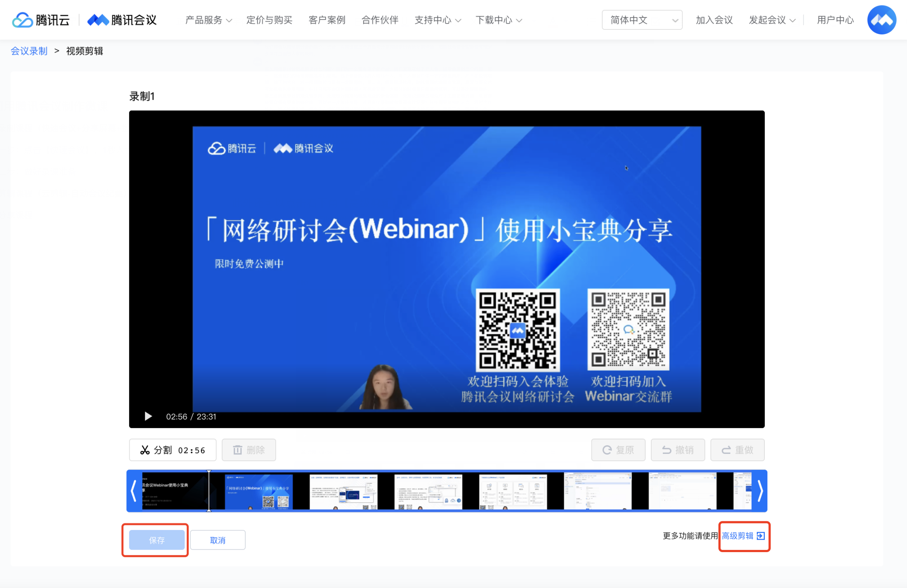Click the 复原 restore button
907x588 pixels.
click(x=618, y=450)
